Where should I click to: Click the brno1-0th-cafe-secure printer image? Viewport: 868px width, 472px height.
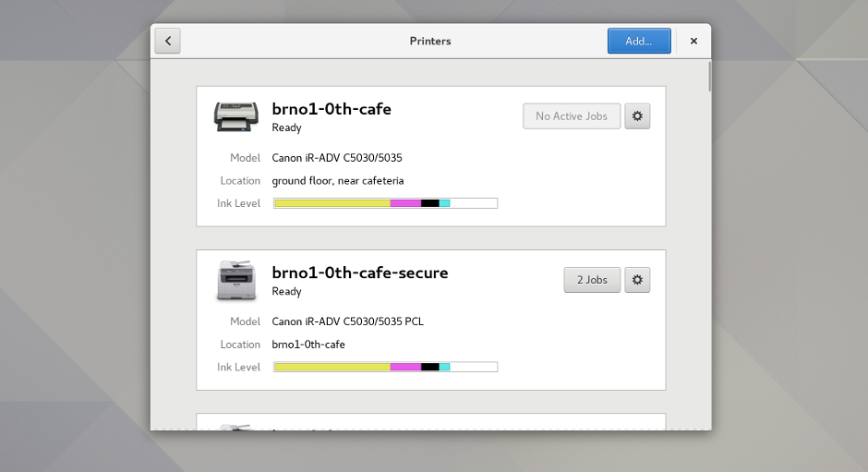click(236, 280)
